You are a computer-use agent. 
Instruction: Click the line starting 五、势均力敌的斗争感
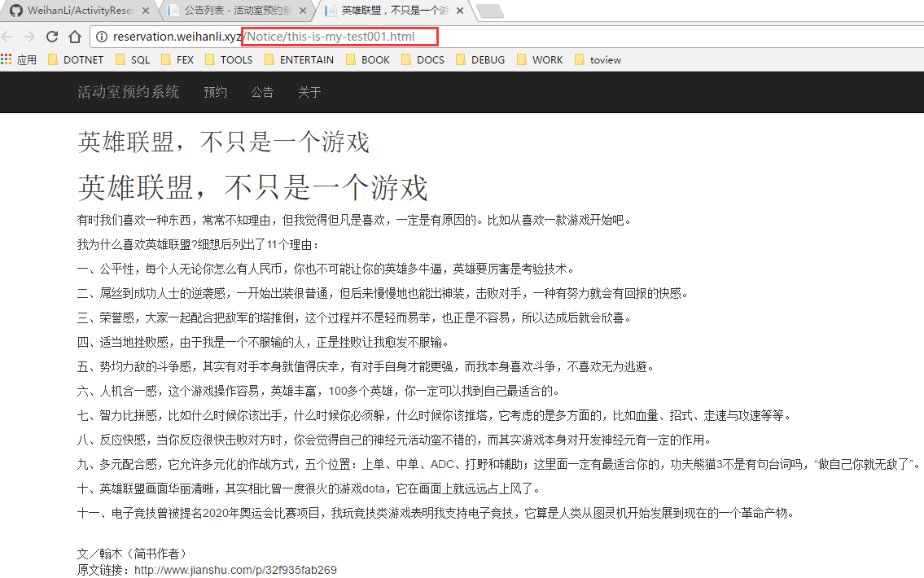tap(366, 366)
